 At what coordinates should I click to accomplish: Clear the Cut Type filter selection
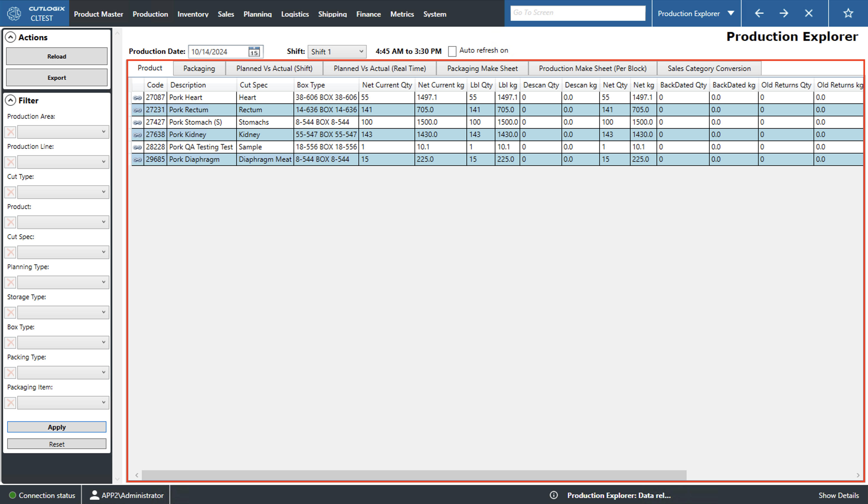coord(10,192)
